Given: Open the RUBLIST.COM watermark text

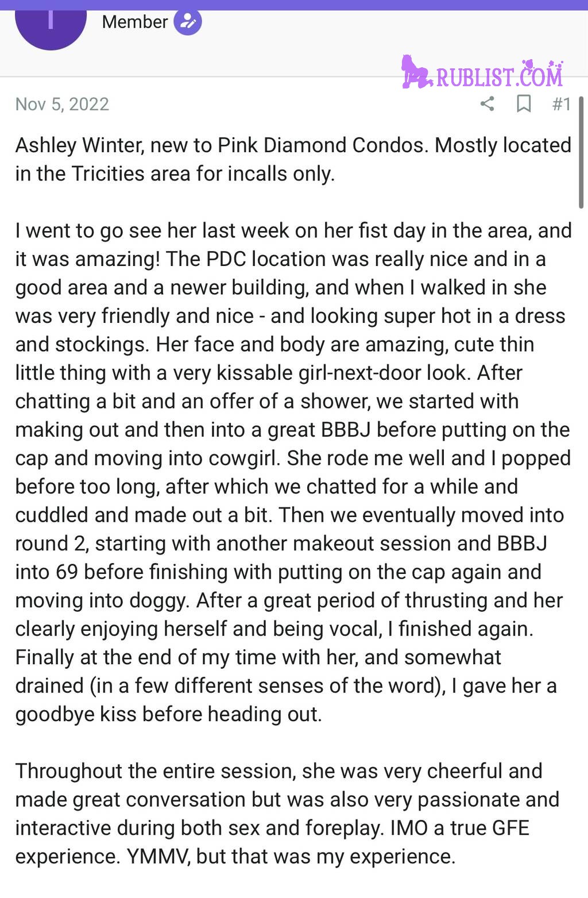Looking at the screenshot, I should tap(499, 77).
